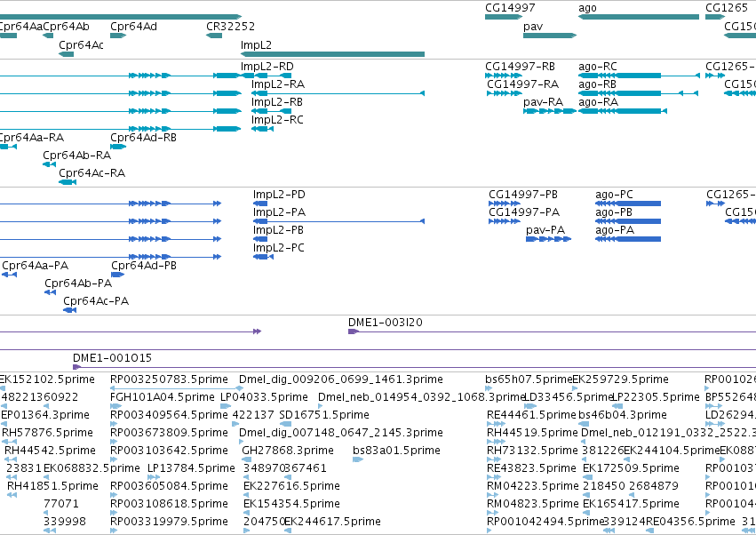Viewport: 756px width, 535px height.
Task: Click the Cpr64Ad-PB protein label
Action: click(x=144, y=266)
